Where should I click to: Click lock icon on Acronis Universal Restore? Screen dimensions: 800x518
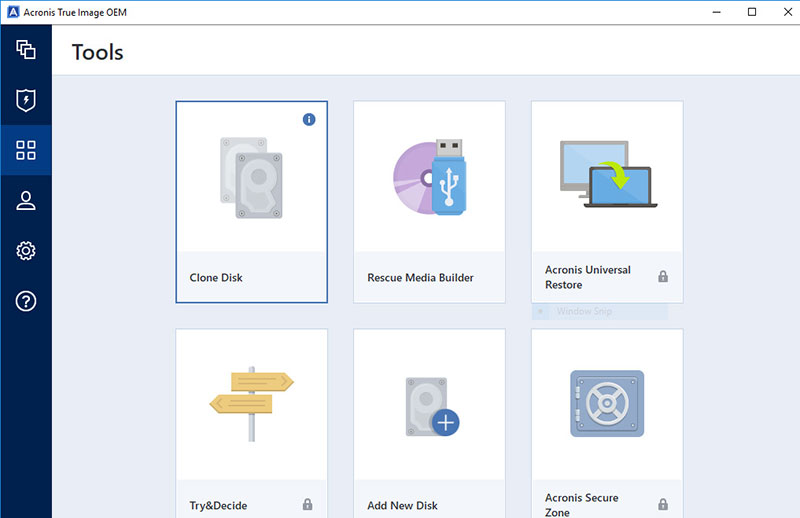(x=663, y=277)
